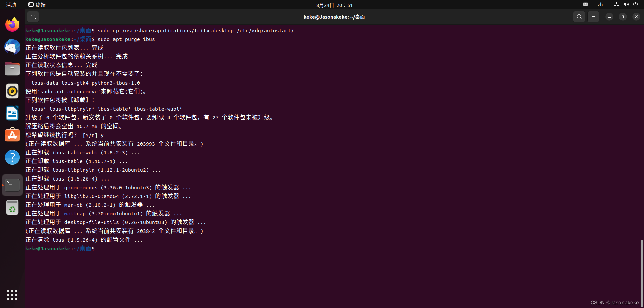Open Ubuntu Software store
The image size is (644, 308).
12,135
